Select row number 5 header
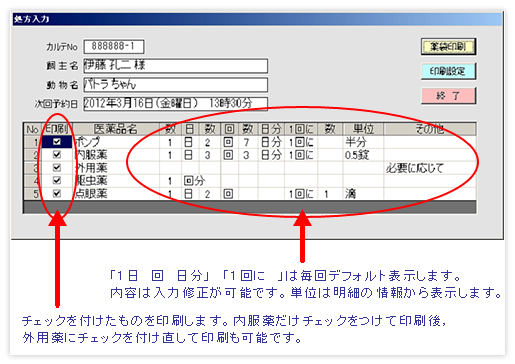This screenshot has height=364, width=515. pos(33,194)
